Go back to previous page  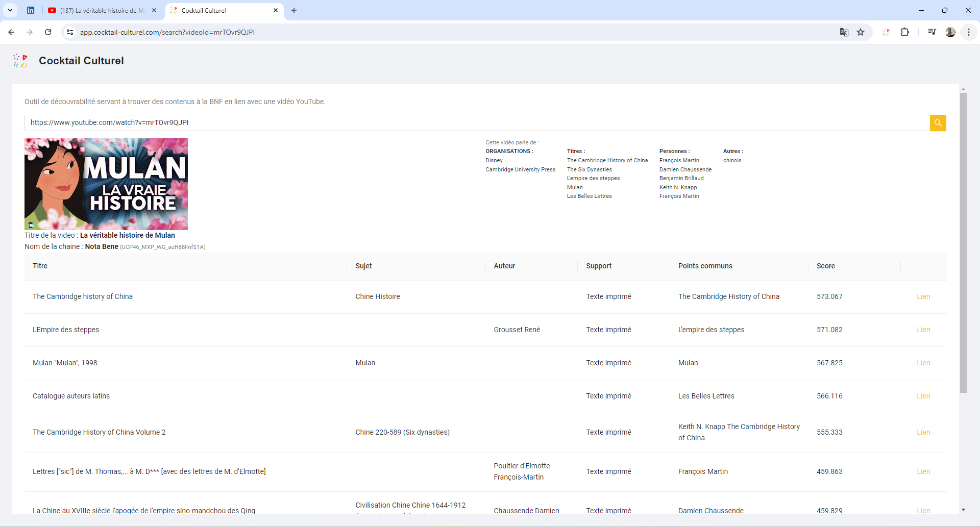pos(11,32)
